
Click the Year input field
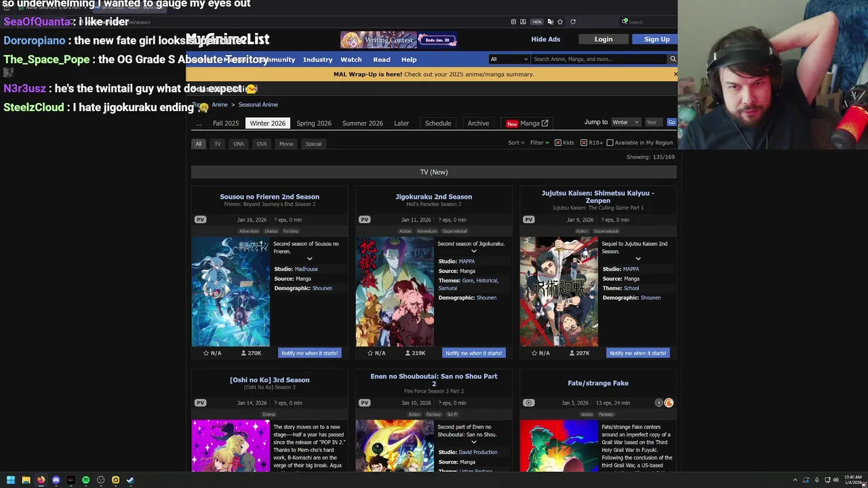coord(653,123)
